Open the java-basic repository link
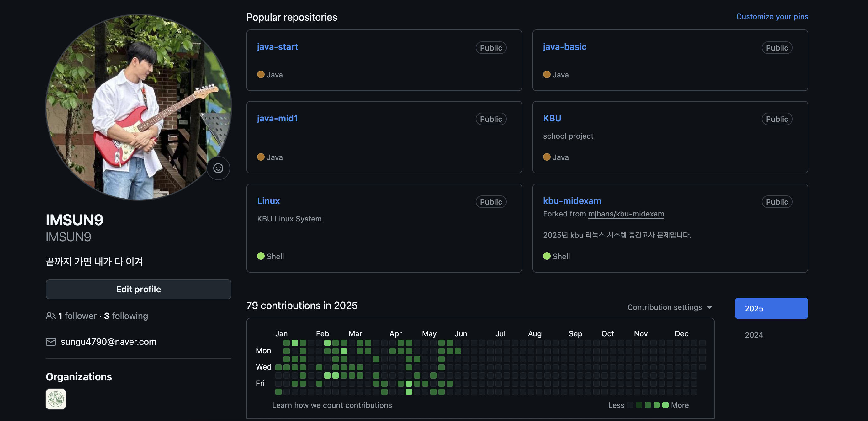The width and height of the screenshot is (868, 421). 564,47
